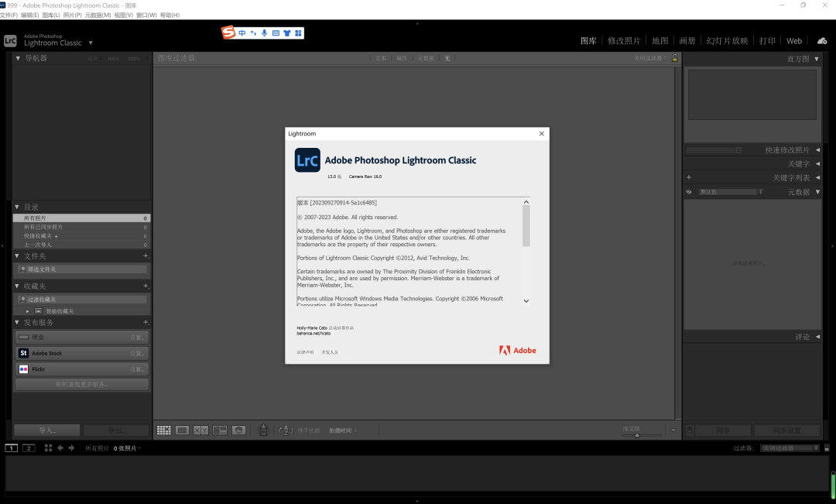Screen dimensions: 836x504
Task: Switch to the Web module
Action: [794, 40]
